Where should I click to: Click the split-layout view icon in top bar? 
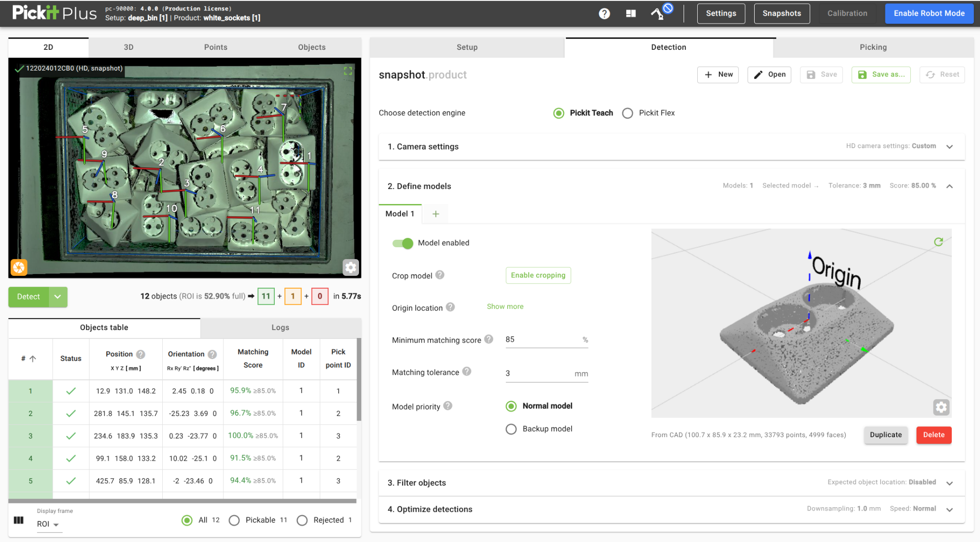point(630,13)
